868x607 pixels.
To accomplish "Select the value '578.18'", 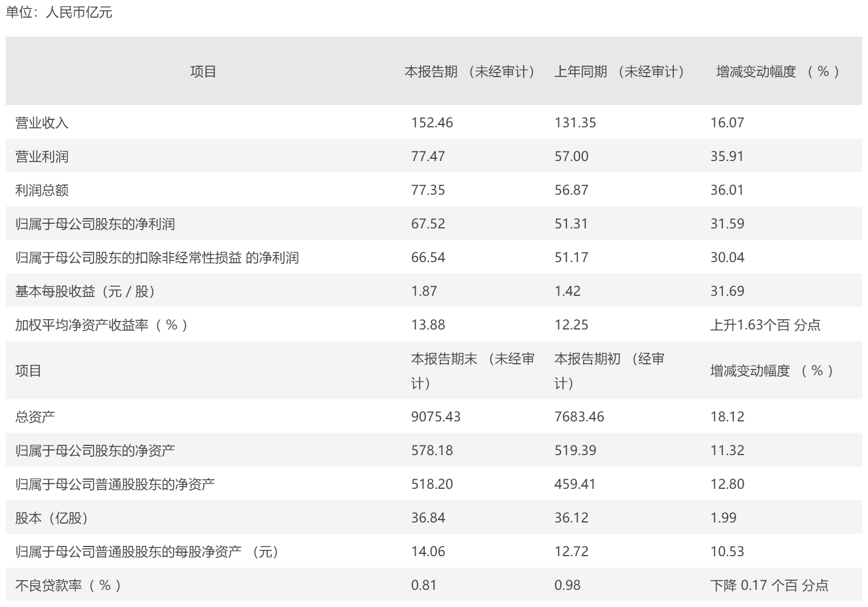I will coord(432,451).
